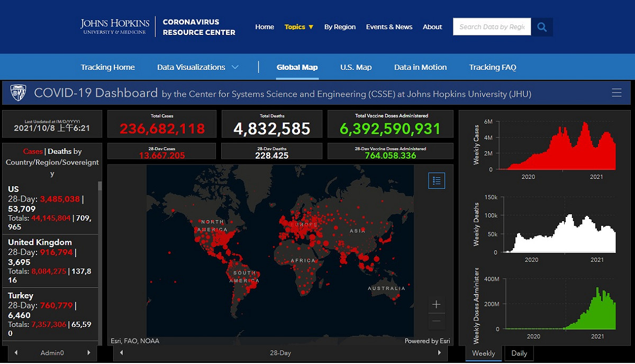Click Total Deaths value 4,832,585

click(x=272, y=129)
